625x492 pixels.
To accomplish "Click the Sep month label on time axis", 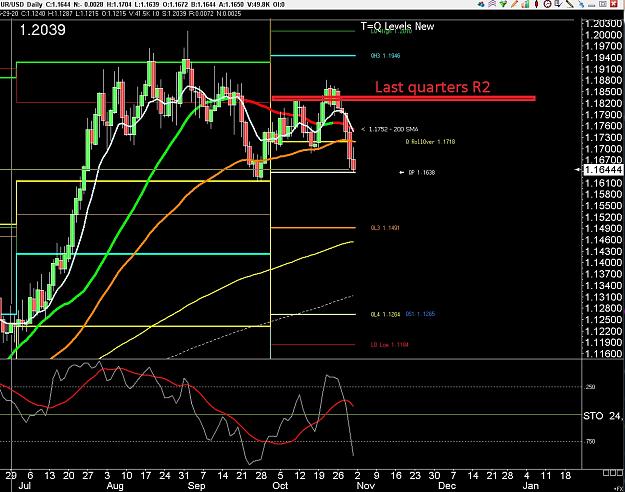I will (196, 486).
